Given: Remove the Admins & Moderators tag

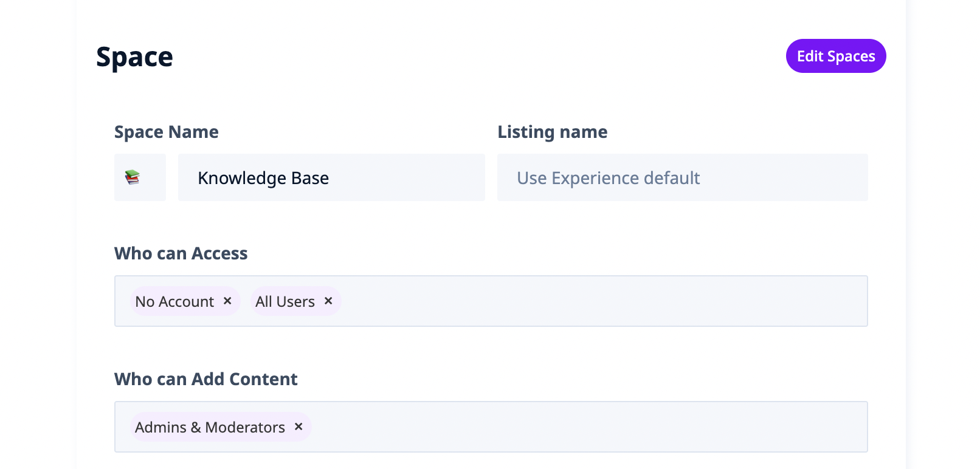Looking at the screenshot, I should 298,426.
